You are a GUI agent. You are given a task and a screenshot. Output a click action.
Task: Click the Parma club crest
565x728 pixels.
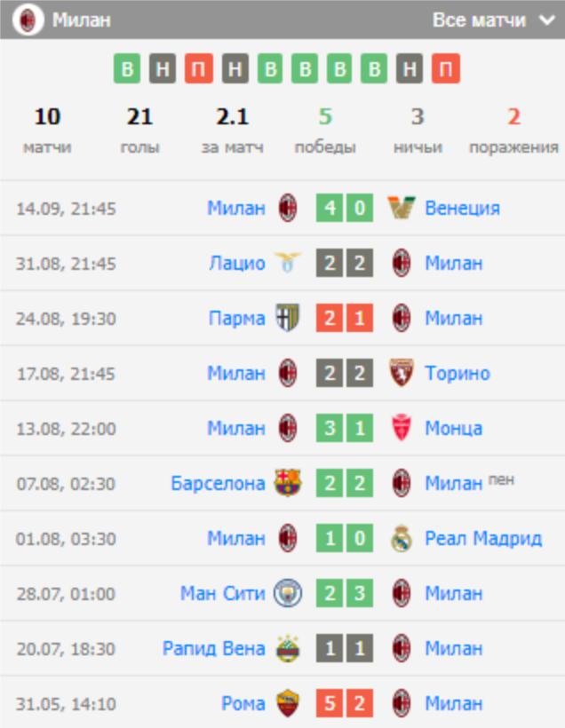pos(288,318)
